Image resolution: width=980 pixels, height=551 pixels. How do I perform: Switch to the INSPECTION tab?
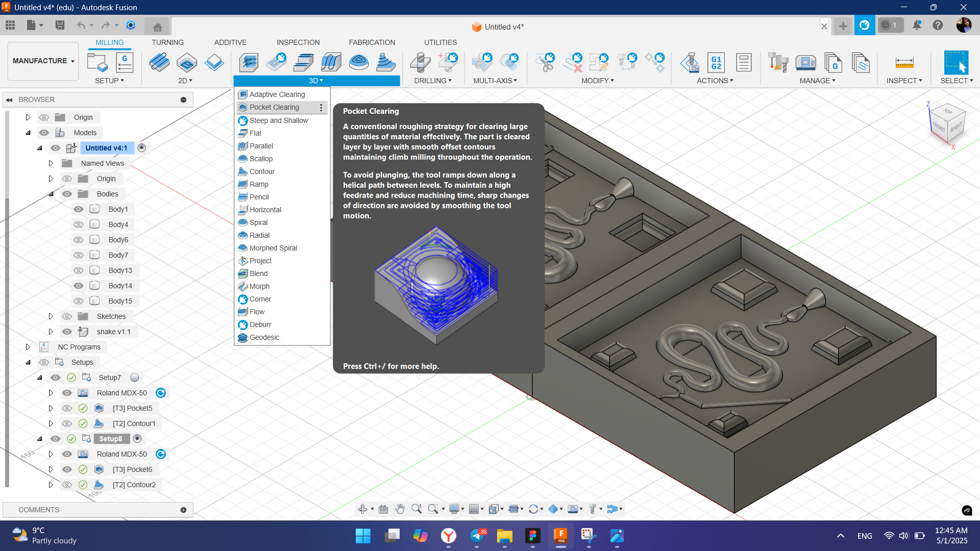coord(298,42)
